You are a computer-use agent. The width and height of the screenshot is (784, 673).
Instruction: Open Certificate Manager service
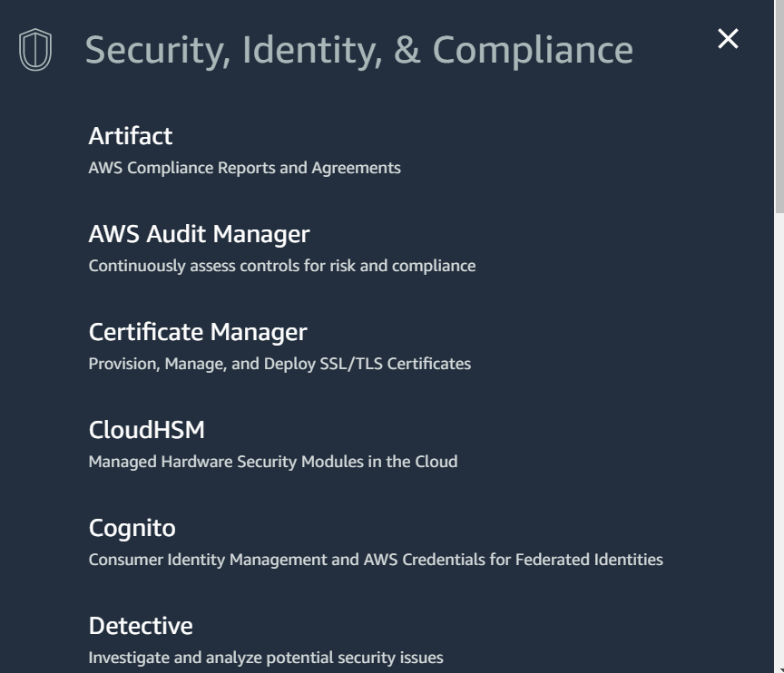(198, 332)
